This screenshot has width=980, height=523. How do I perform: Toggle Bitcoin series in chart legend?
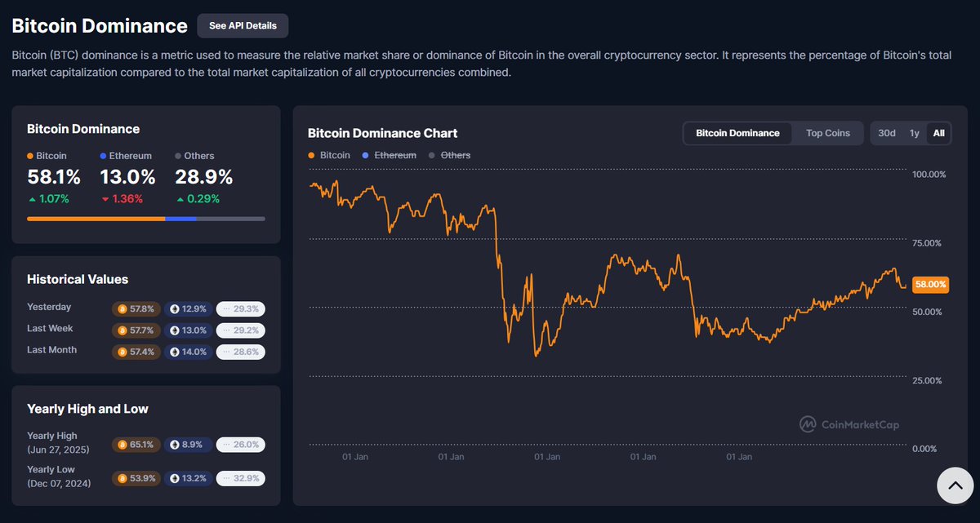329,155
